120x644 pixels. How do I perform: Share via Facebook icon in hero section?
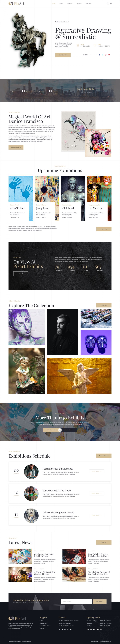tap(99, 55)
